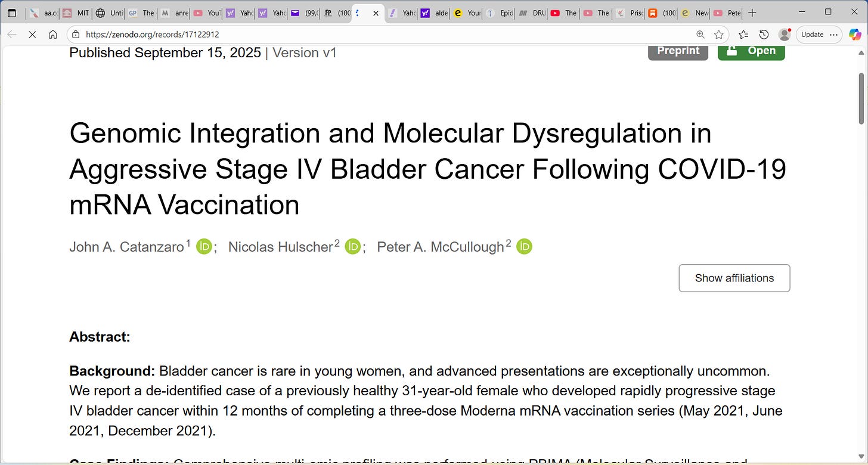Viewport: 868px width, 465px height.
Task: Switch to the Your tab
Action: (x=466, y=13)
